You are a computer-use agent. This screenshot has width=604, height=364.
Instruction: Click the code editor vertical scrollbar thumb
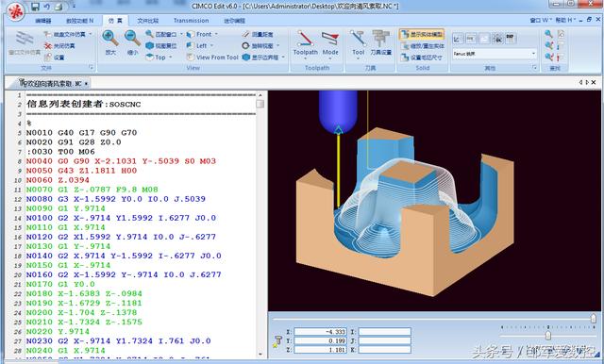[260, 104]
